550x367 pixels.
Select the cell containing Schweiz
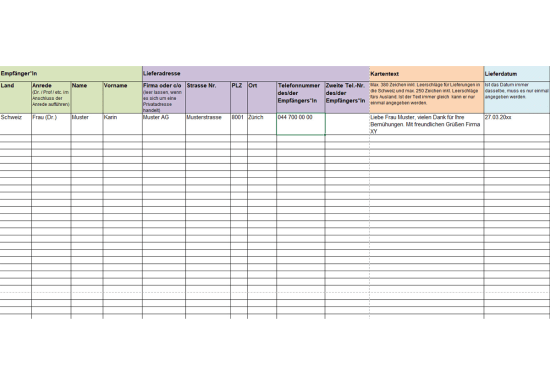tap(16, 124)
